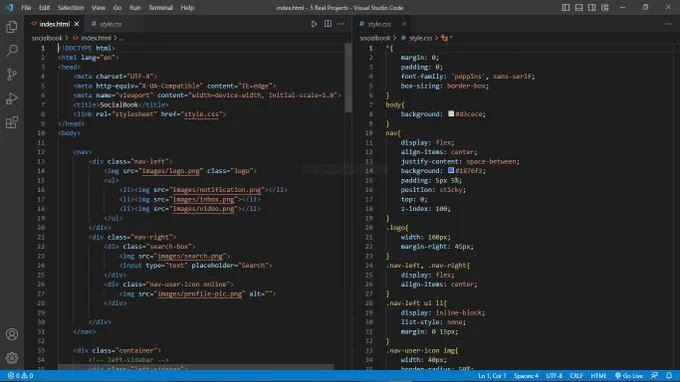Image resolution: width=680 pixels, height=382 pixels.
Task: Click the horizontal scrollbar of index.html editor
Action: 196,367
